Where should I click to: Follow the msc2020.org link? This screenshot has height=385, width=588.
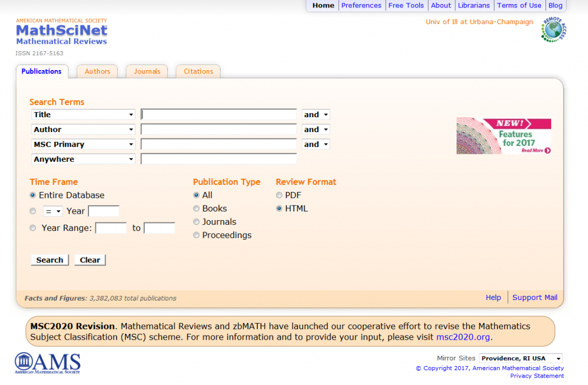(463, 337)
